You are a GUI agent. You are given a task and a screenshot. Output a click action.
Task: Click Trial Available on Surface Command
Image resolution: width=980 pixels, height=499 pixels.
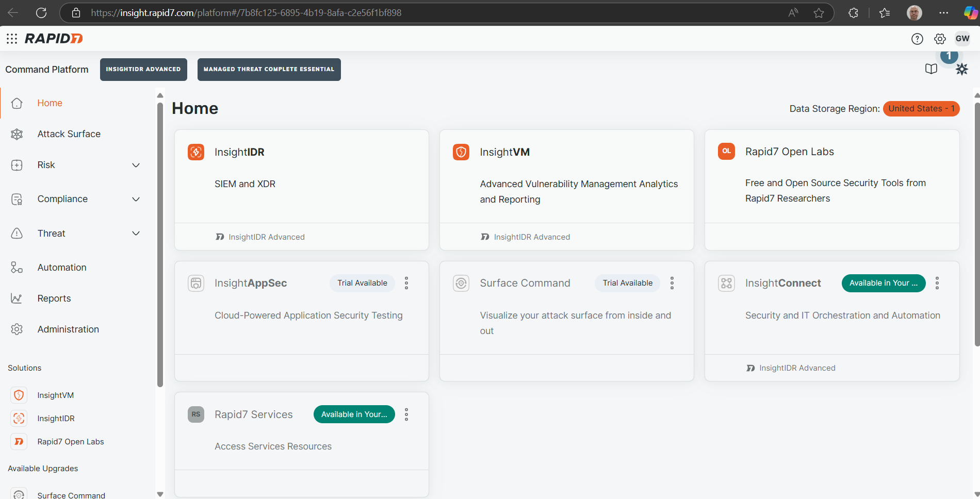point(628,283)
